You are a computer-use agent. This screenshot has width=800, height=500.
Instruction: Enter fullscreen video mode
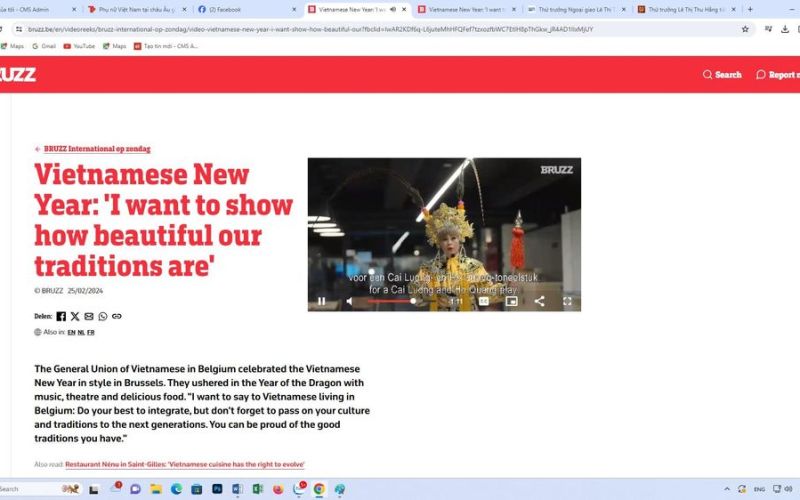tap(567, 301)
